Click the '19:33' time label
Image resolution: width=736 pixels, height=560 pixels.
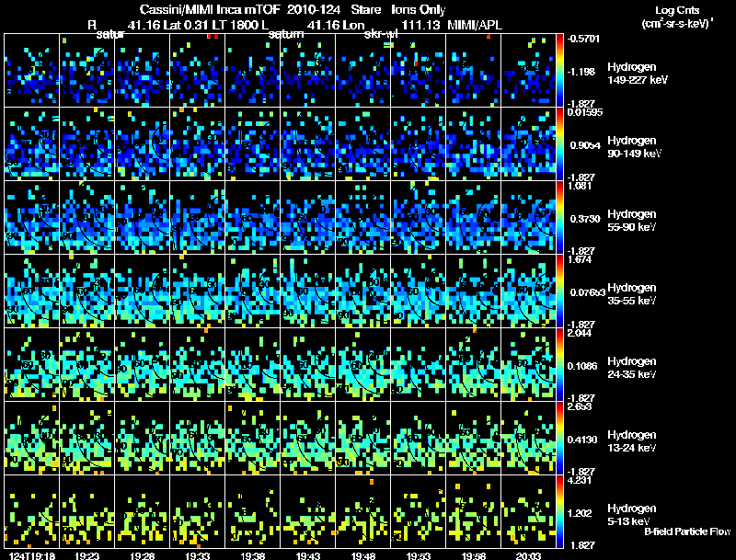click(198, 555)
